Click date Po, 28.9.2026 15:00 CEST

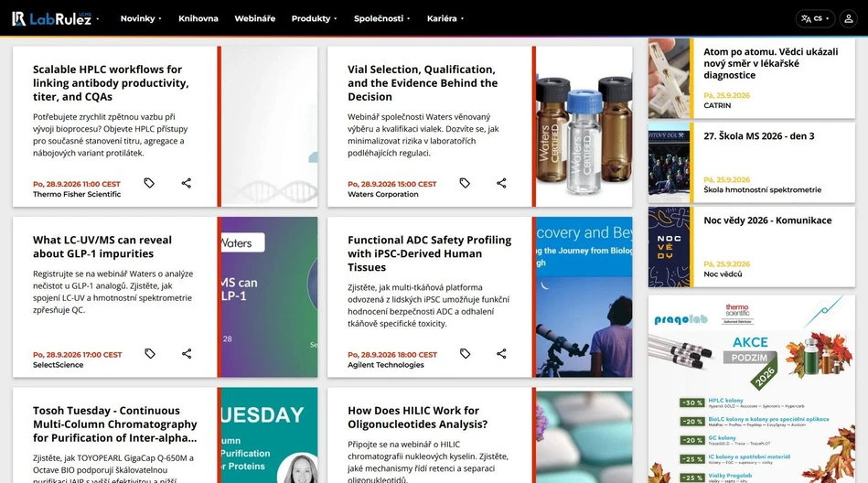pos(392,184)
